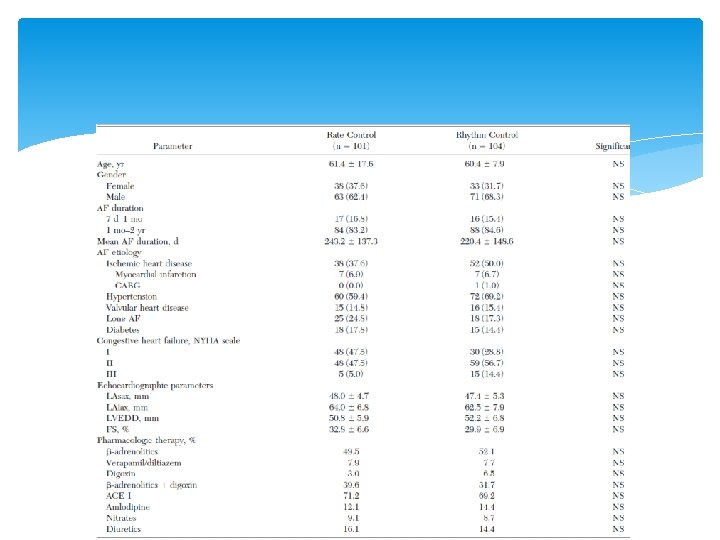Viewport: 720px width, 540px height.
Task: Click the age value '61.4 ± 17.6'
Action: pyautogui.click(x=351, y=164)
